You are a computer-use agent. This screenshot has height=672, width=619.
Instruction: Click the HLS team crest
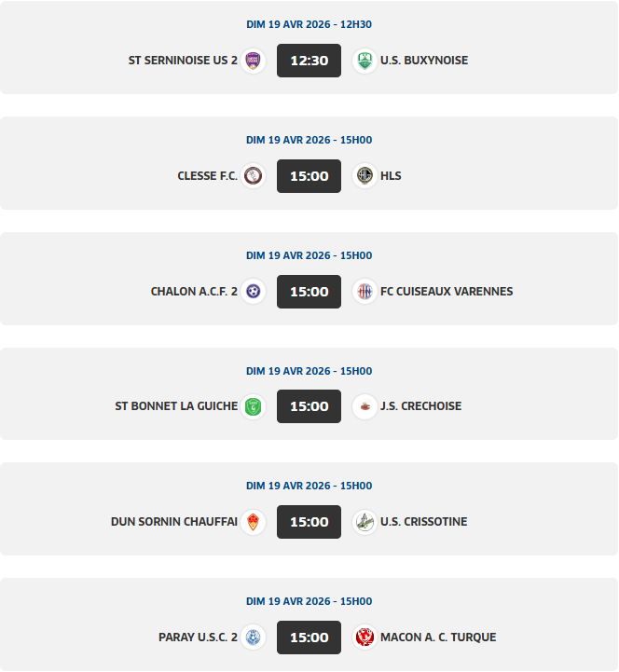[365, 175]
